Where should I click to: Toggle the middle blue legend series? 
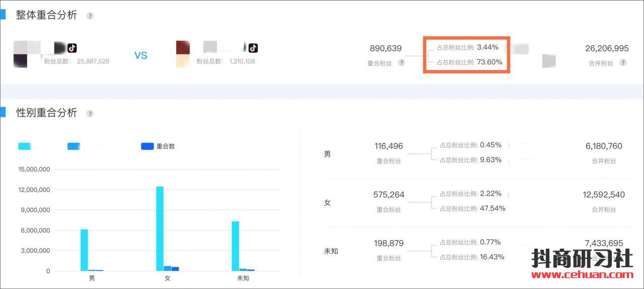point(74,147)
